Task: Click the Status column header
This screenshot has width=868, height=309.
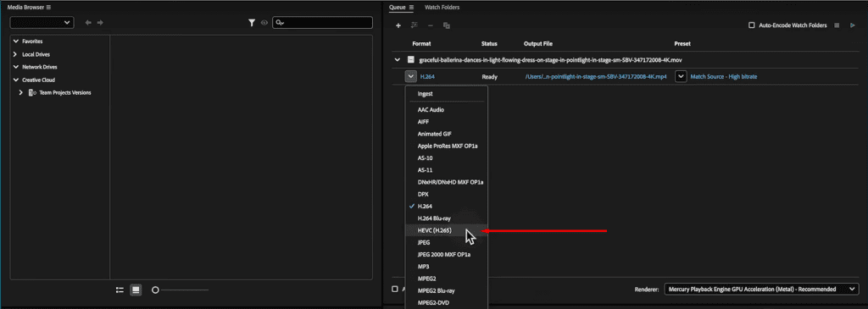Action: [x=489, y=44]
